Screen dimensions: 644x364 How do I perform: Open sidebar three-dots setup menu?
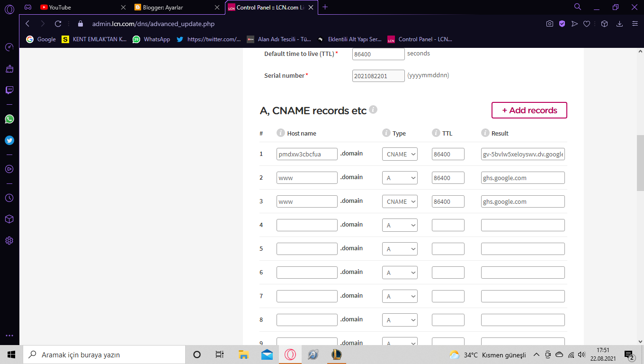click(x=9, y=336)
